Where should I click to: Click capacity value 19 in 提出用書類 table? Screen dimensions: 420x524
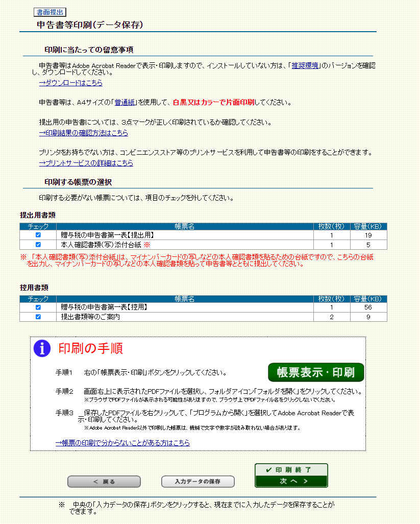(x=368, y=235)
